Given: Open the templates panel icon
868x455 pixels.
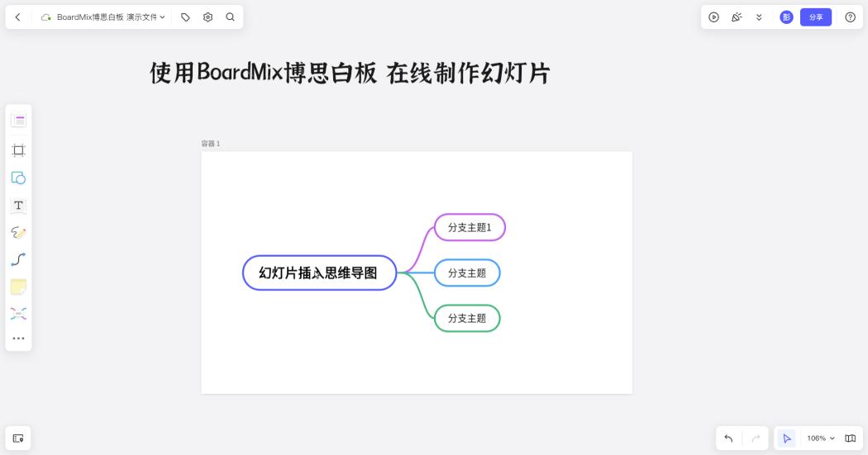Looking at the screenshot, I should pyautogui.click(x=18, y=121).
